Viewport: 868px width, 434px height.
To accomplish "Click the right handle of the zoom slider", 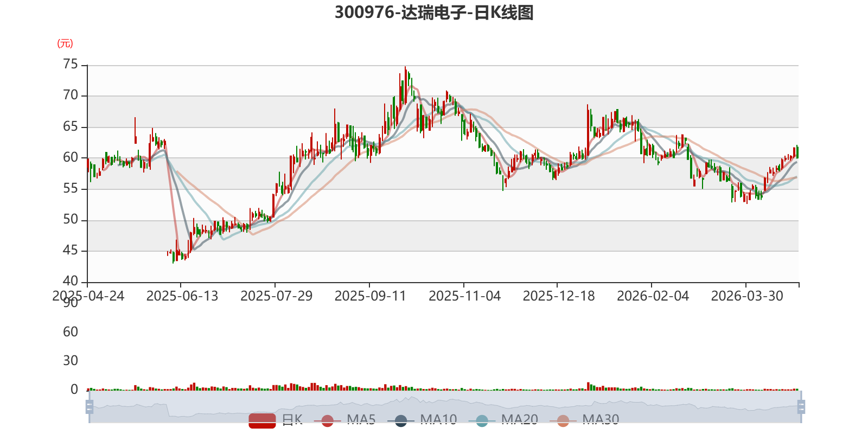I will [801, 407].
